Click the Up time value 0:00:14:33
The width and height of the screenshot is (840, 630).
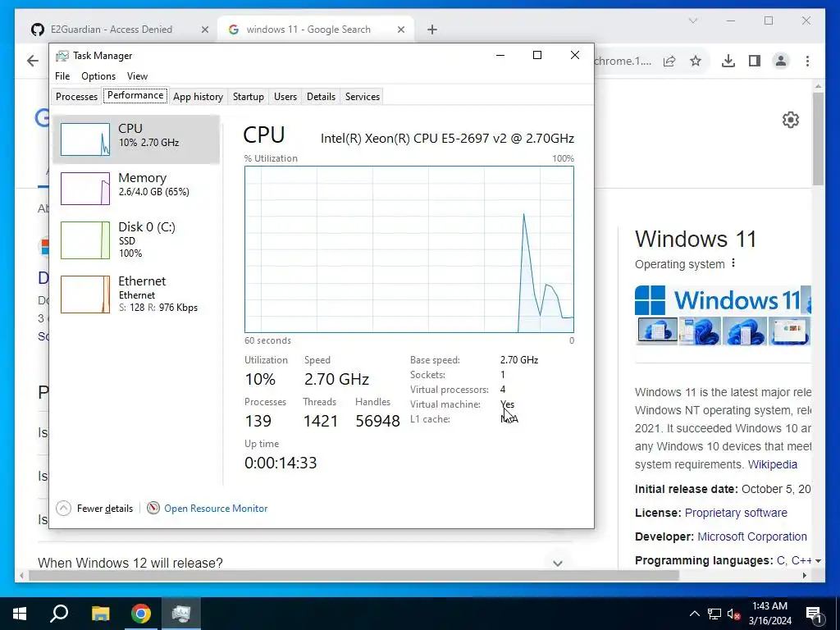tap(281, 463)
